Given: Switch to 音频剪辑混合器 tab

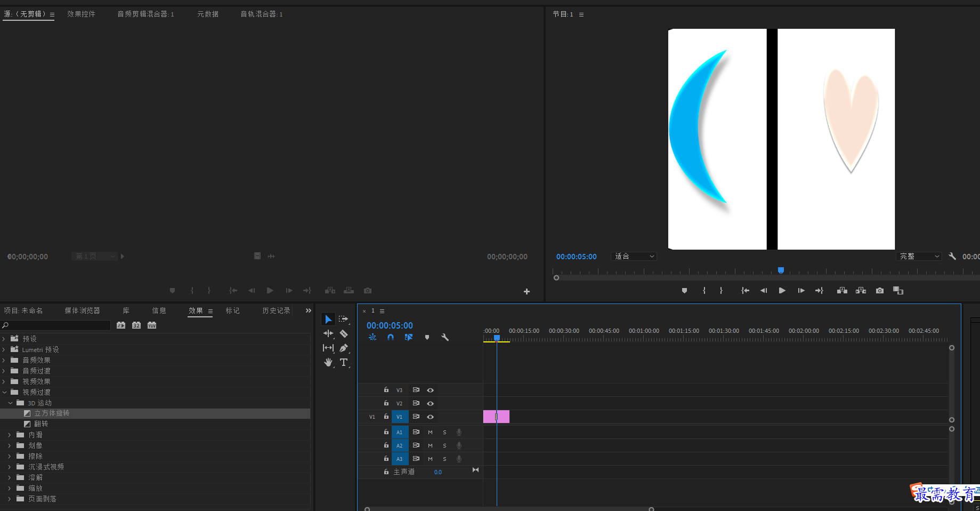Looking at the screenshot, I should click(145, 14).
